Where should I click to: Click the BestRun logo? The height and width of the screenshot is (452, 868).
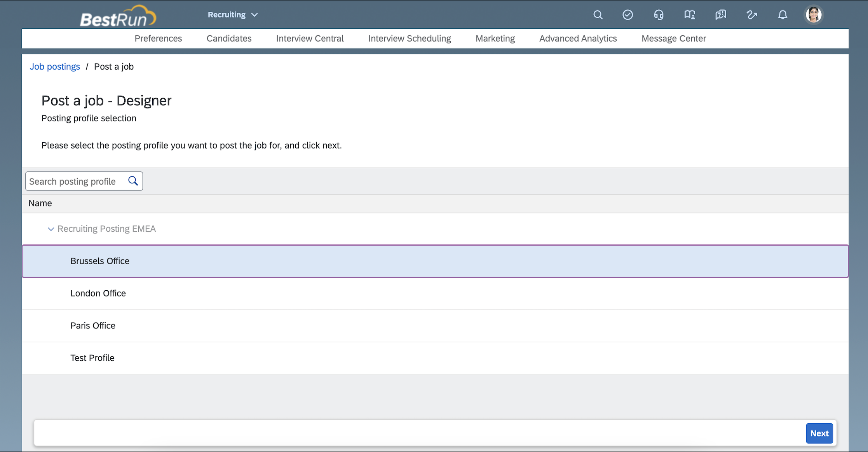[x=118, y=16]
